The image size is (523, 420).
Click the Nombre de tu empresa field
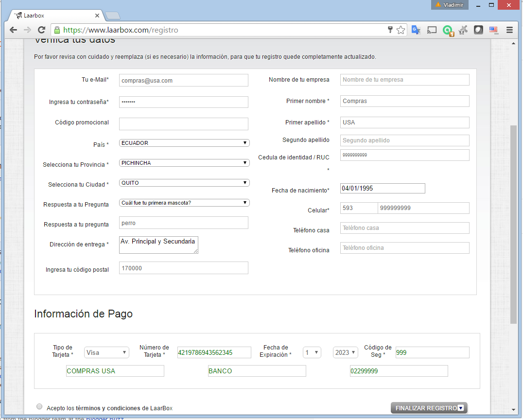click(x=404, y=80)
